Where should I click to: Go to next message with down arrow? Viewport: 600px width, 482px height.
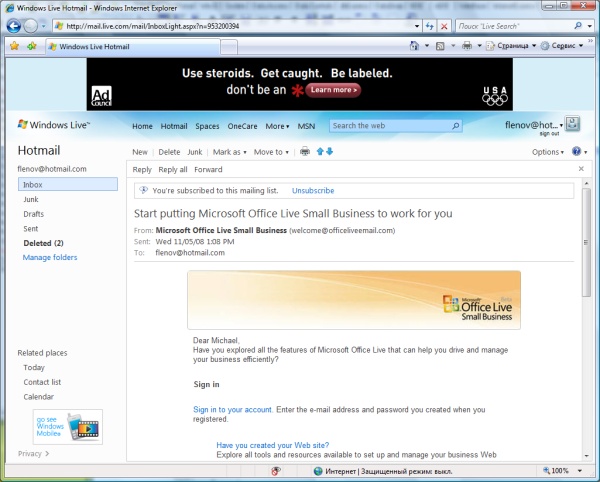(329, 151)
